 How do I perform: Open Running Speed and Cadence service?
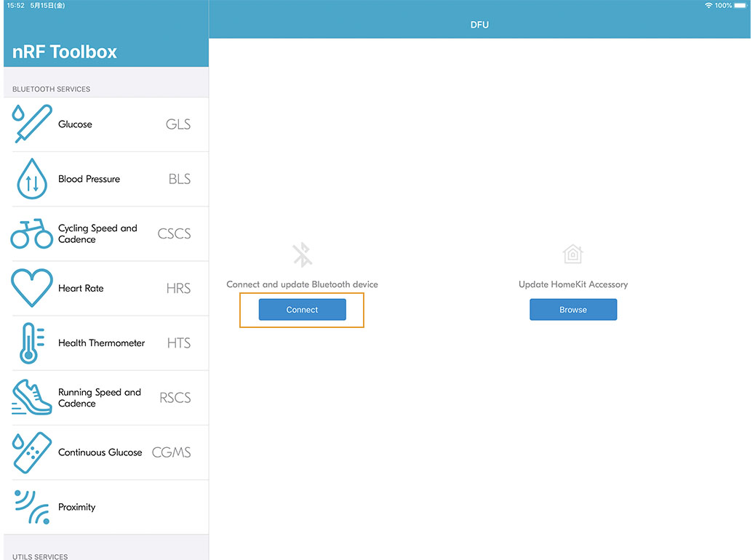pos(106,398)
